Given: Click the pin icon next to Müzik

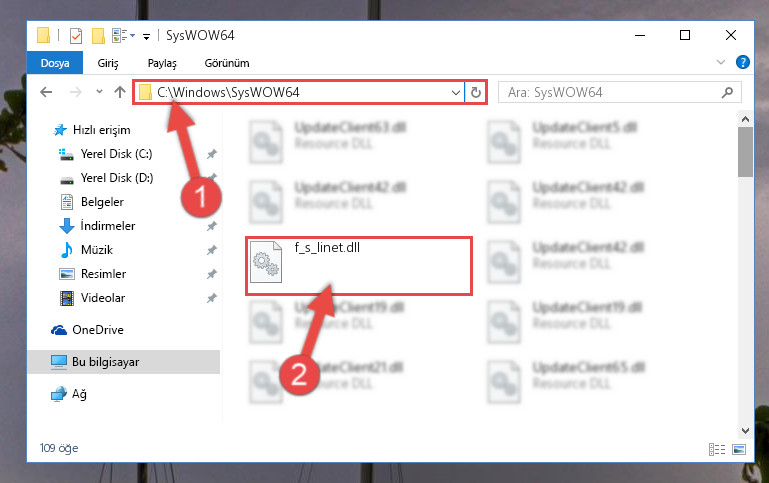Looking at the screenshot, I should pyautogui.click(x=211, y=250).
